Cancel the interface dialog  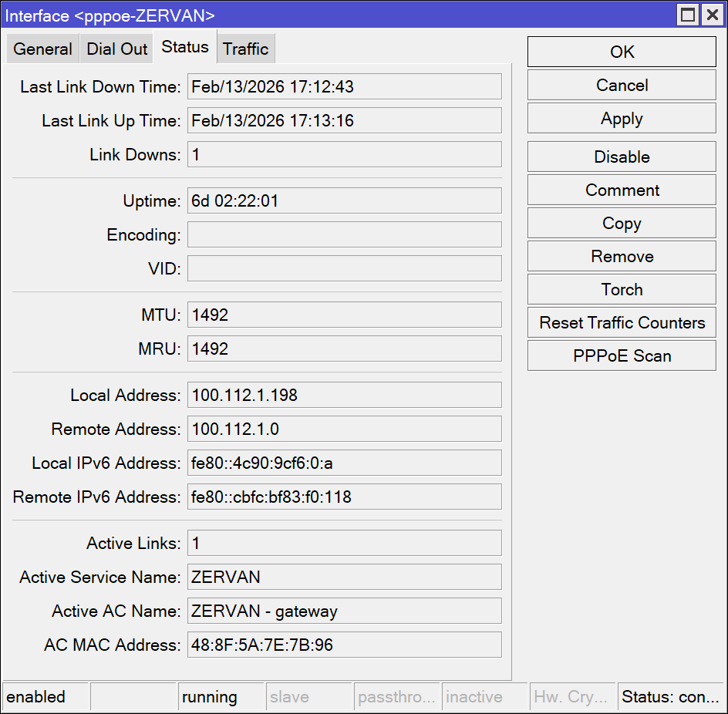[x=622, y=85]
